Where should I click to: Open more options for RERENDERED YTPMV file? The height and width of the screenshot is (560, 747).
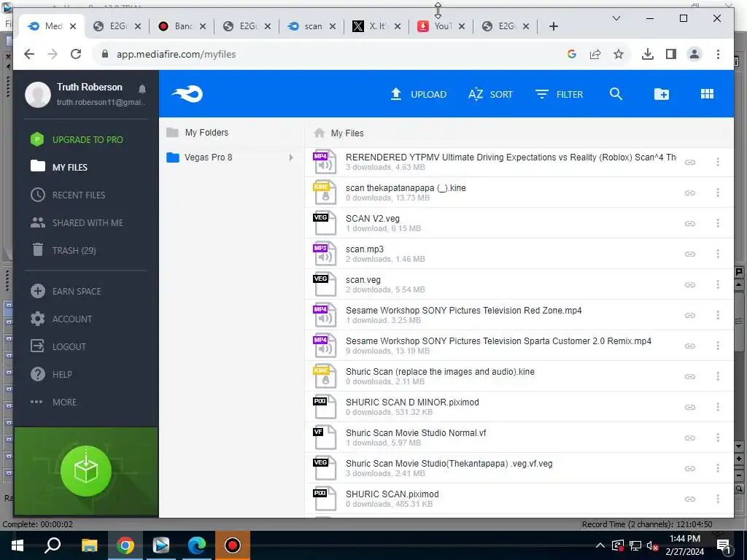point(718,162)
